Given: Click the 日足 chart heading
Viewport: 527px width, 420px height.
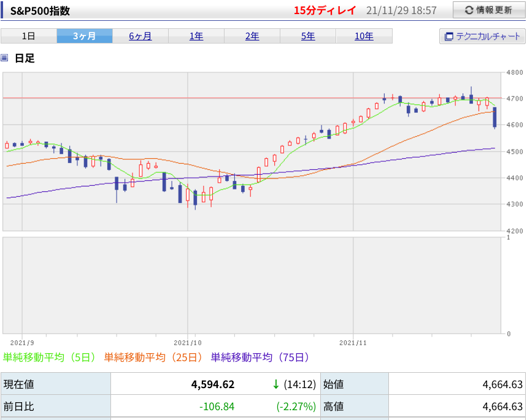Looking at the screenshot, I should tap(25, 58).
